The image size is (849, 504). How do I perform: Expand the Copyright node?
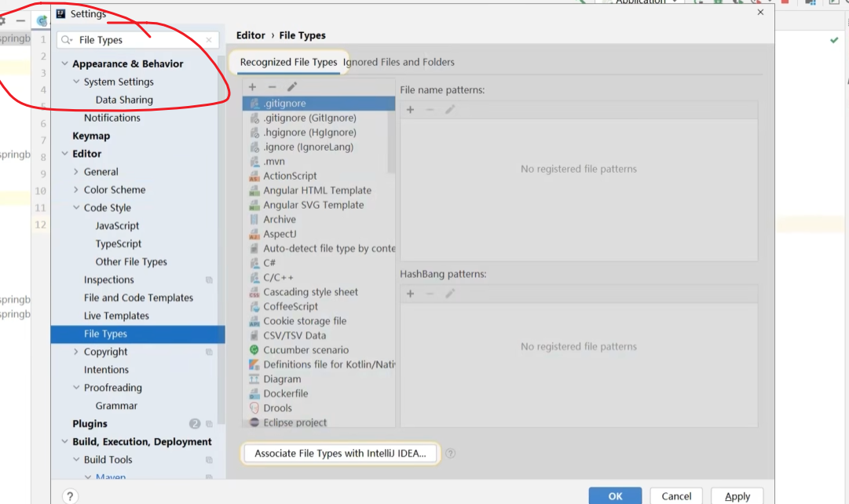coord(76,352)
